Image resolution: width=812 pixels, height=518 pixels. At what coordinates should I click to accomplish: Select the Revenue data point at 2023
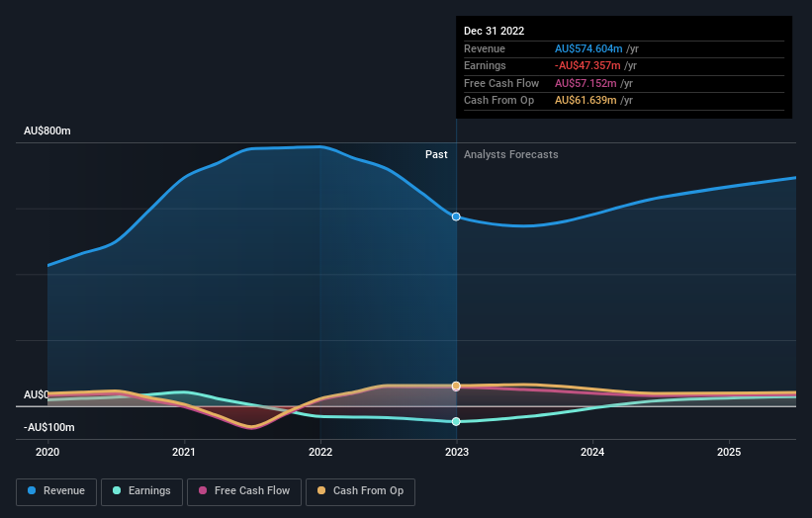click(x=456, y=216)
